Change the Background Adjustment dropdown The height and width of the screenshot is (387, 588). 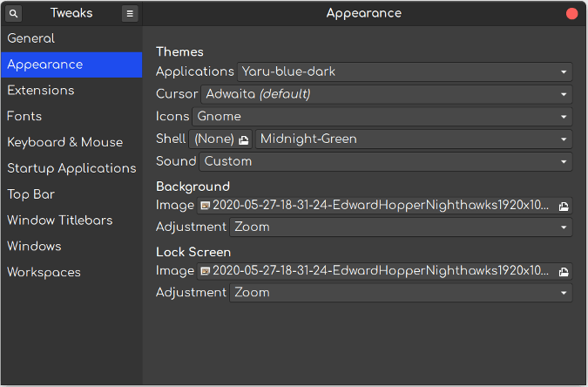coord(400,227)
